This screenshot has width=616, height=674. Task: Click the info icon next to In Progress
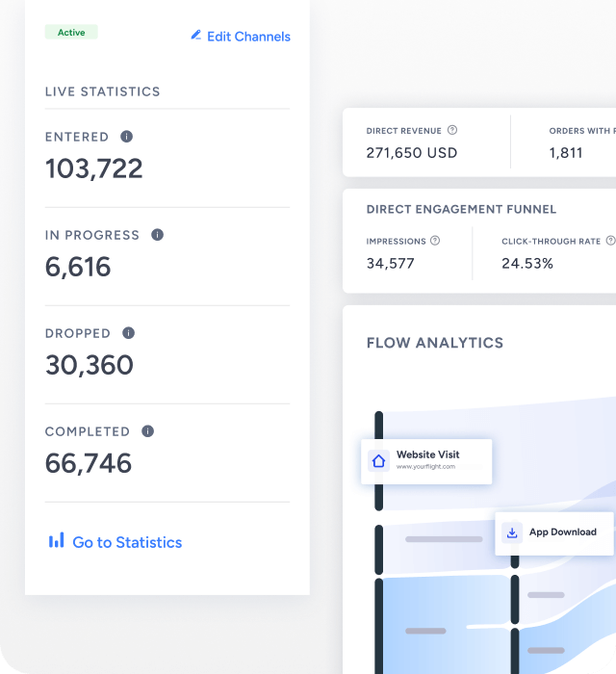(x=157, y=235)
